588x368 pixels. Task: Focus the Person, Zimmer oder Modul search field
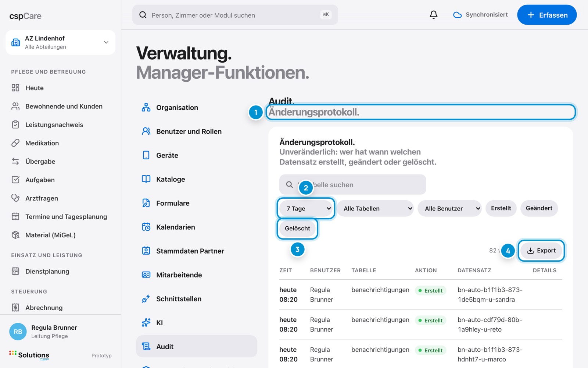coord(235,15)
